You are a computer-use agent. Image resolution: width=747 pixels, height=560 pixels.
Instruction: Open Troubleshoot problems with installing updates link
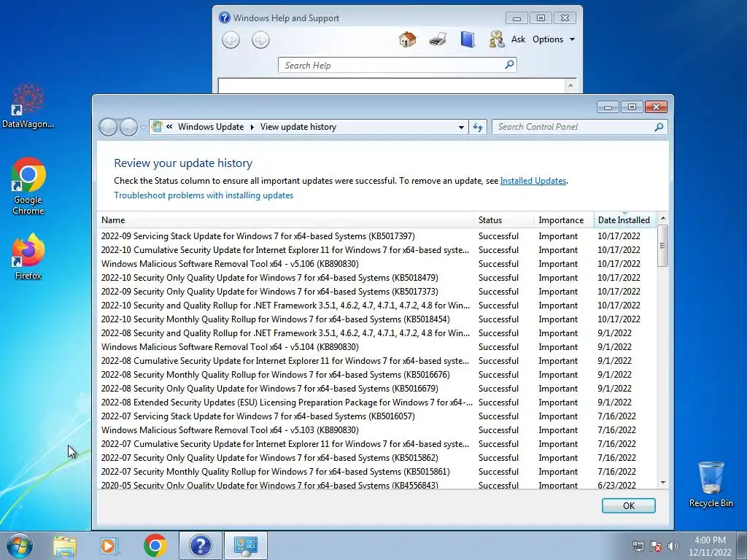(204, 195)
